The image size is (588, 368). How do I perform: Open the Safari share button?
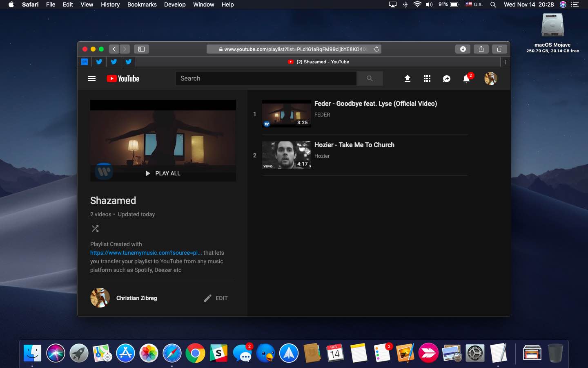click(x=481, y=49)
